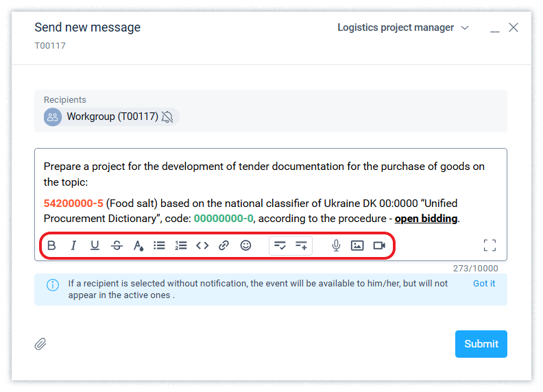
Task: Insert a bulleted list
Action: 159,245
